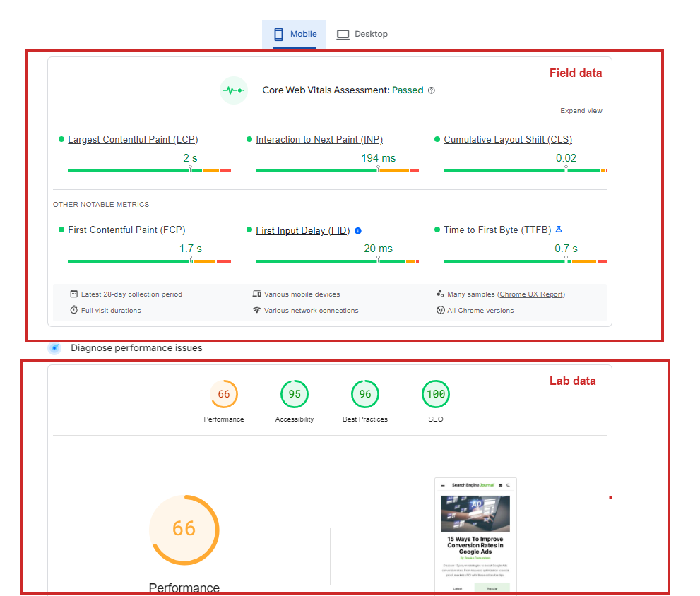Expand the field data view

pyautogui.click(x=581, y=111)
